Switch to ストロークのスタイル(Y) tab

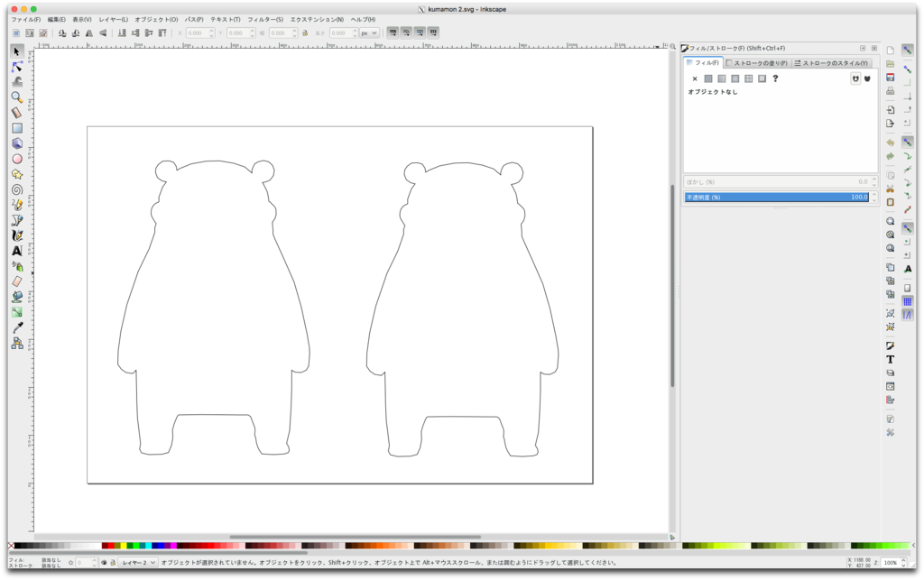830,63
